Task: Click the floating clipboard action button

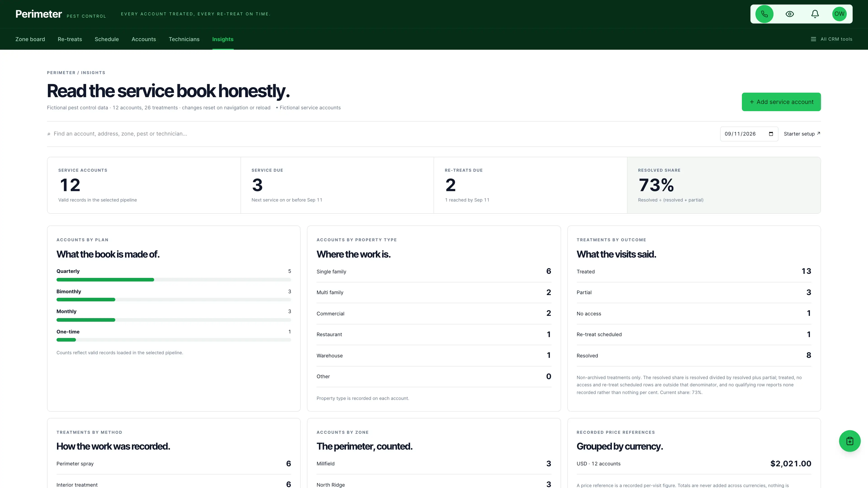Action: (849, 441)
